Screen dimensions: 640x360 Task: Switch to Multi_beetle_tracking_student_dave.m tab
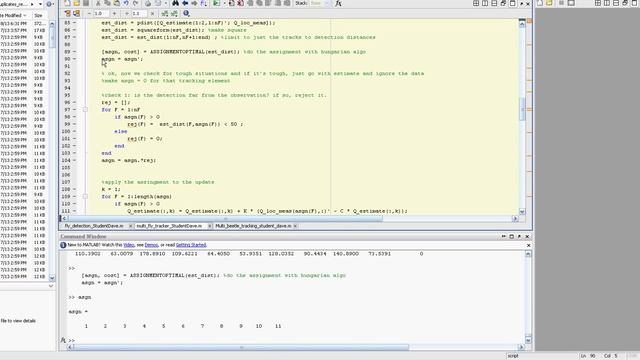253,226
